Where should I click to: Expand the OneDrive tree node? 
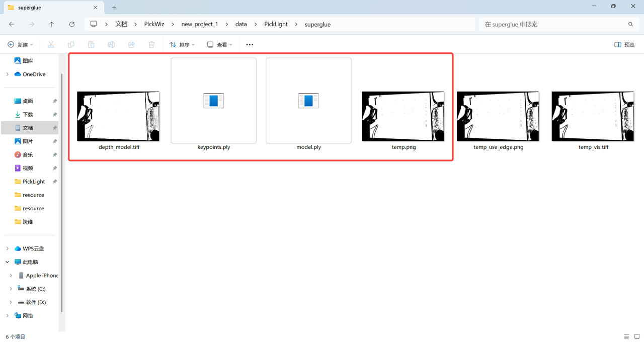[x=8, y=74]
